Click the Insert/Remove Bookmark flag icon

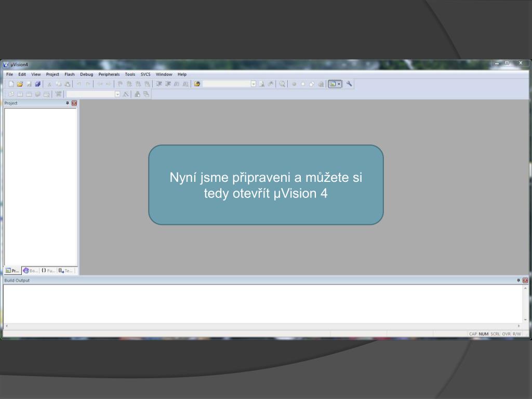pos(120,84)
